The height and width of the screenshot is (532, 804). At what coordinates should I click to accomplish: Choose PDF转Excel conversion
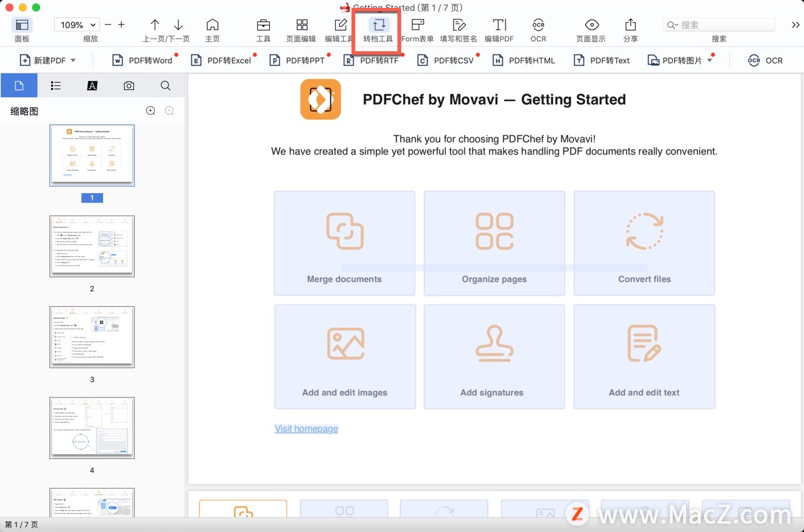221,61
